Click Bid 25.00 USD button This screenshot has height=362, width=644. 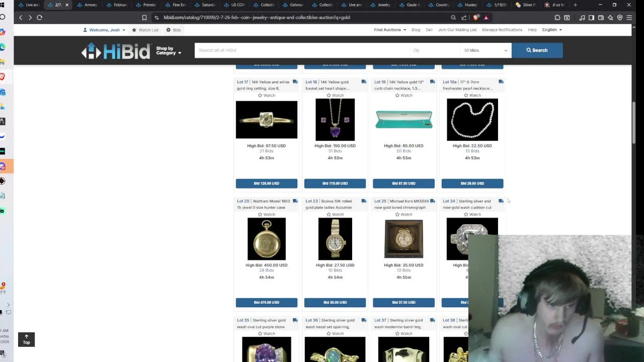pos(472,183)
